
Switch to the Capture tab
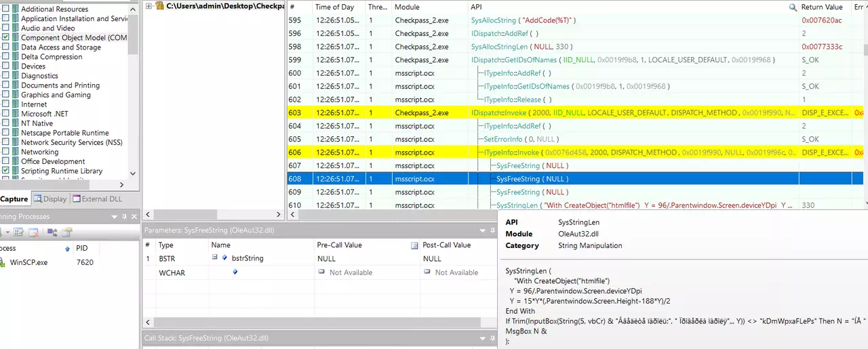[14, 199]
